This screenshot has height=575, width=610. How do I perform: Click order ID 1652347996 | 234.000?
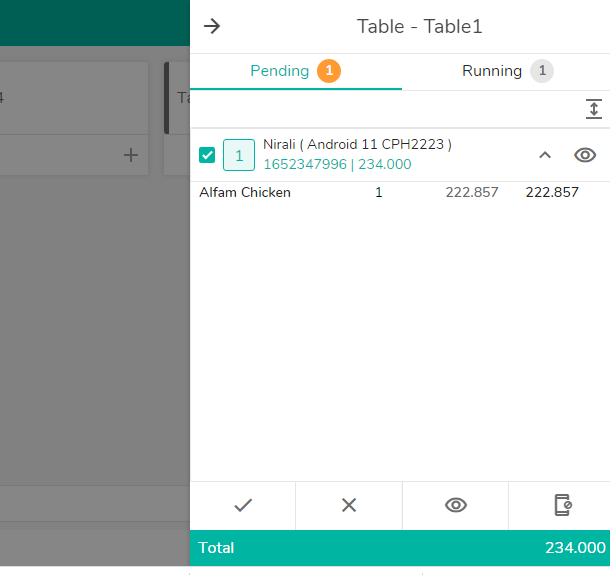click(337, 165)
